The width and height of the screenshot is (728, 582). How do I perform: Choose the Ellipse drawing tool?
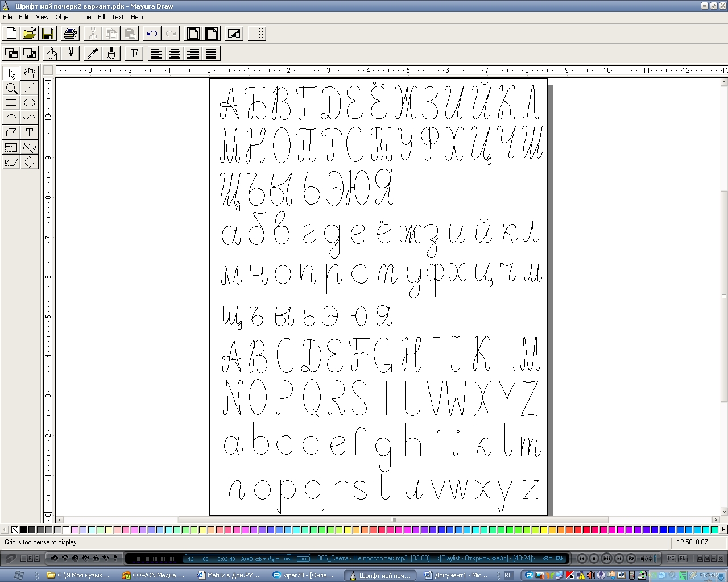[x=30, y=103]
